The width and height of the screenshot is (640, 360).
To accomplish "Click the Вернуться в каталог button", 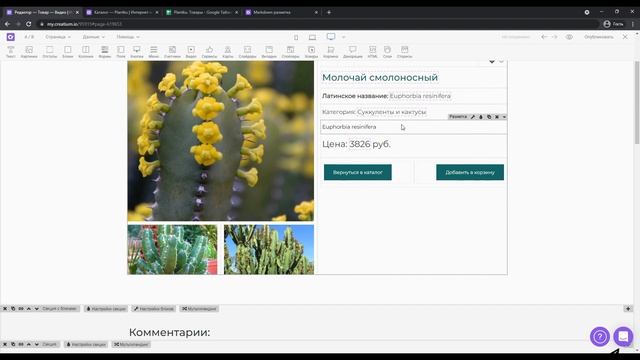I will (358, 172).
